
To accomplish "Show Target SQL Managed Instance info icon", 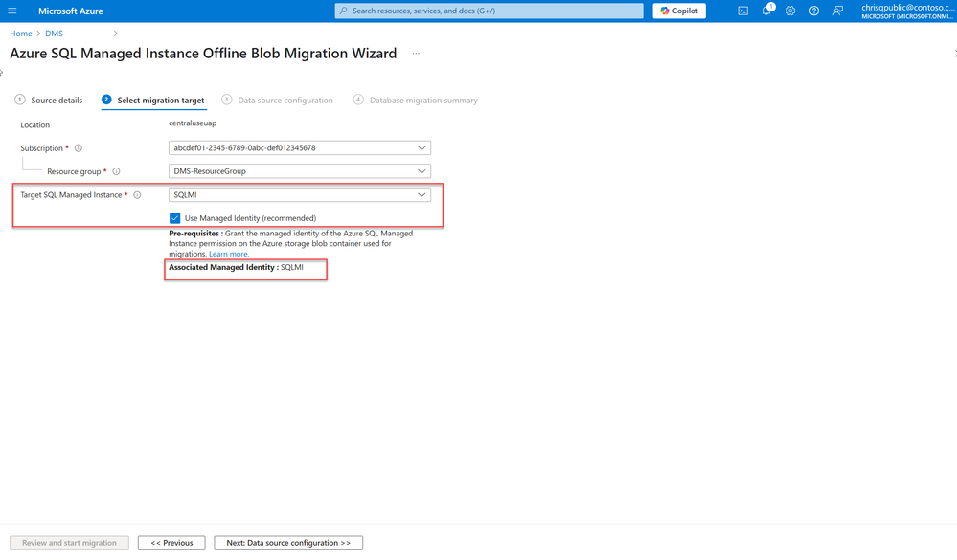I will click(x=137, y=195).
